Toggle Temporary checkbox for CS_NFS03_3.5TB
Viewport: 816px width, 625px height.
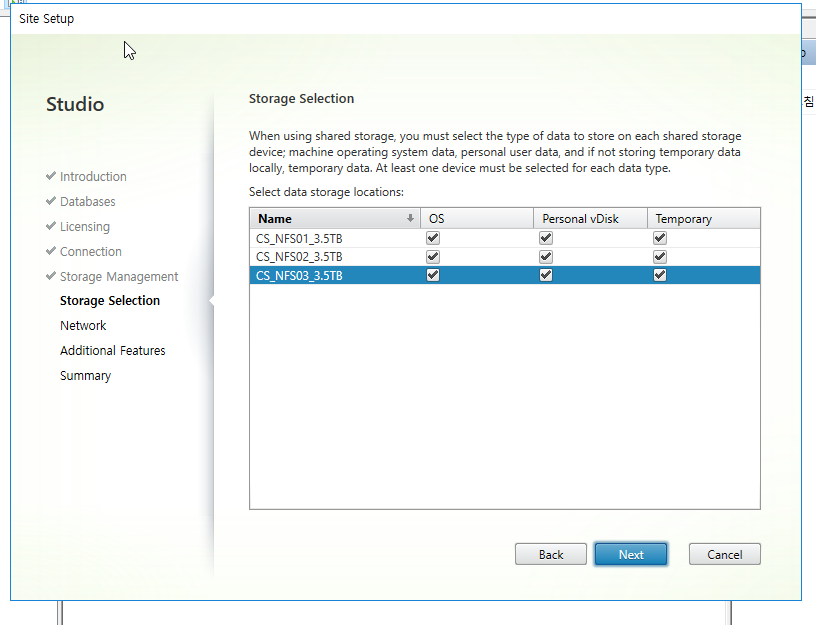[659, 275]
